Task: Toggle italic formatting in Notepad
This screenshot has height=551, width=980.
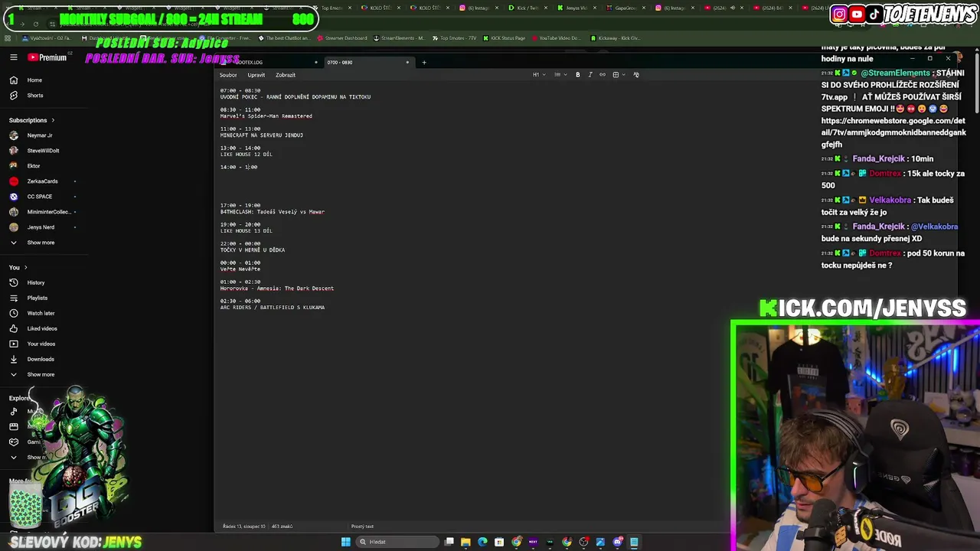Action: 590,75
